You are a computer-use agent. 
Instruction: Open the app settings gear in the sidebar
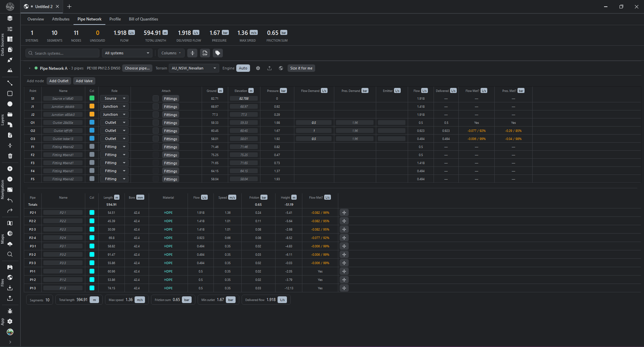tap(10, 321)
